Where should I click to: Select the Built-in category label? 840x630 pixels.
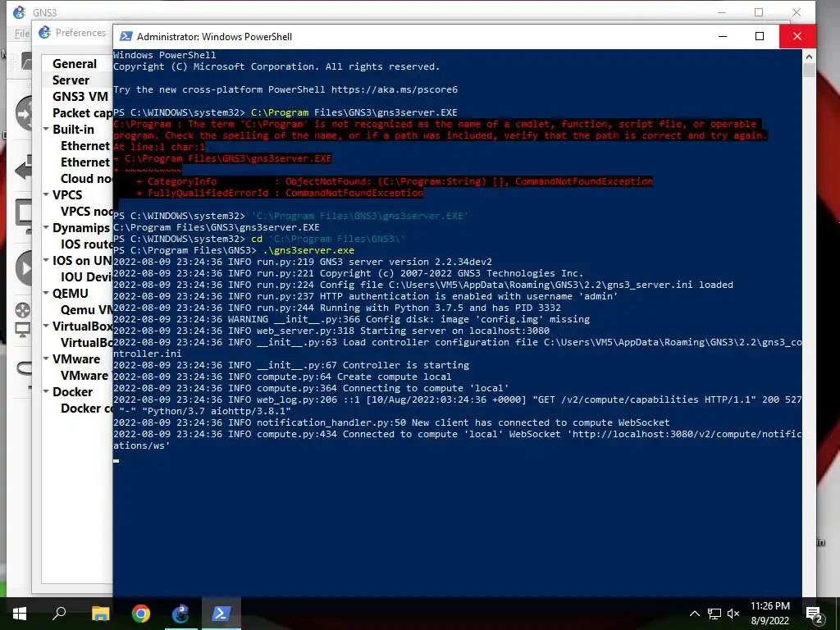pyautogui.click(x=73, y=130)
